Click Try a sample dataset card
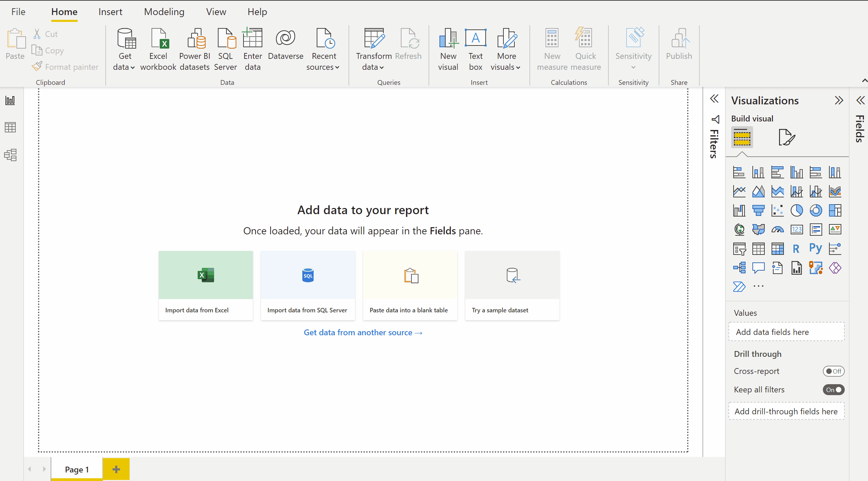Screen dimensions: 868x481 click(x=512, y=286)
